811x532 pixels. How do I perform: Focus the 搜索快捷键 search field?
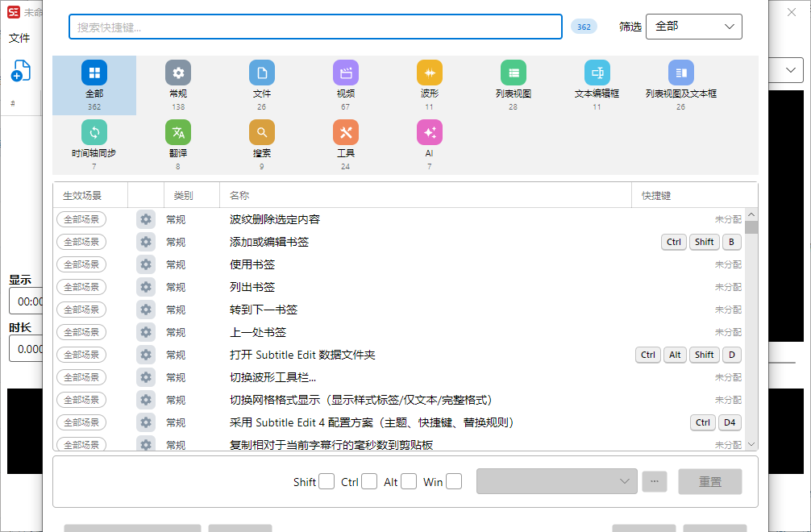click(x=315, y=27)
